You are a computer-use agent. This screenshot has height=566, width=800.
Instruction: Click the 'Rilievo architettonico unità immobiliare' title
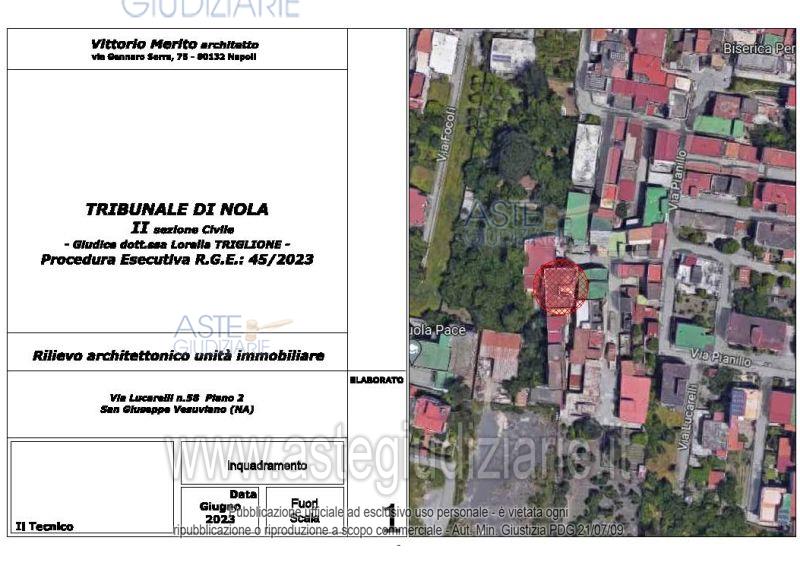click(178, 355)
